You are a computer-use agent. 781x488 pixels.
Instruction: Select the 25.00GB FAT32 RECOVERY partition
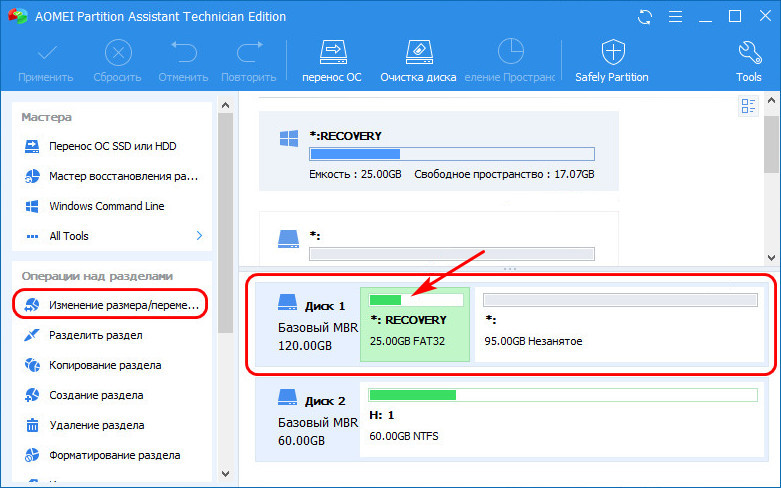[x=415, y=324]
